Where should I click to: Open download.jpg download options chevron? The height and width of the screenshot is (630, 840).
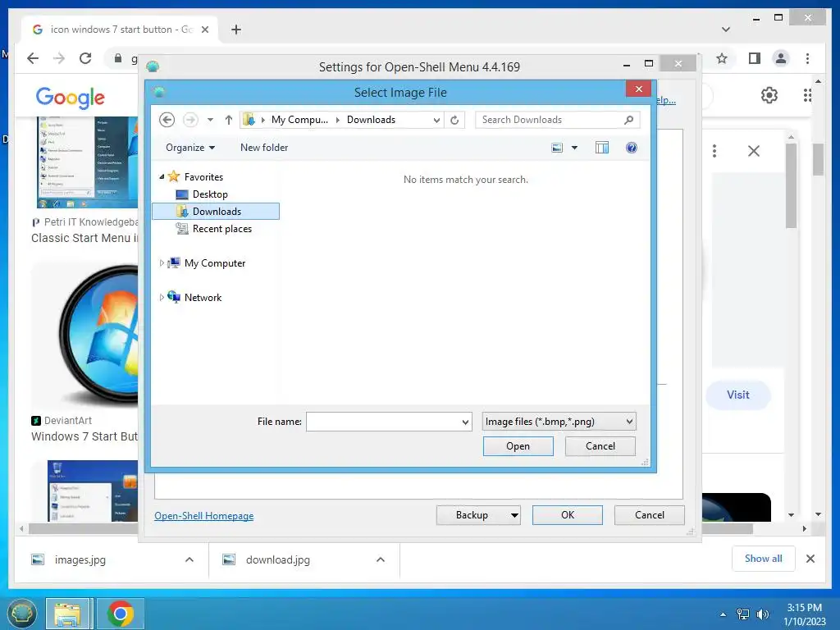click(x=381, y=559)
